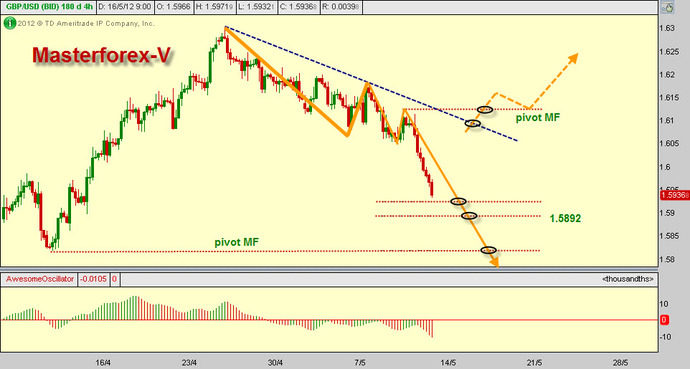Click the red zero marker on oscillator axis

pos(664,320)
